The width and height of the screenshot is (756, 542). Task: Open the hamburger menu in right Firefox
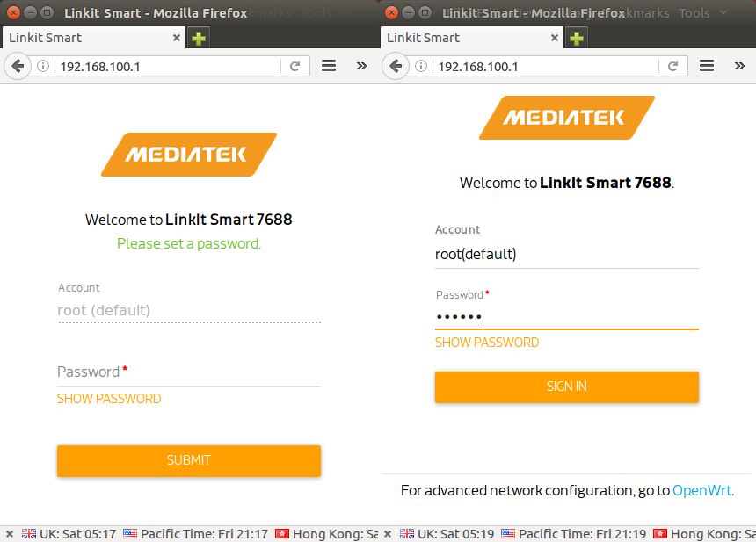coord(707,66)
